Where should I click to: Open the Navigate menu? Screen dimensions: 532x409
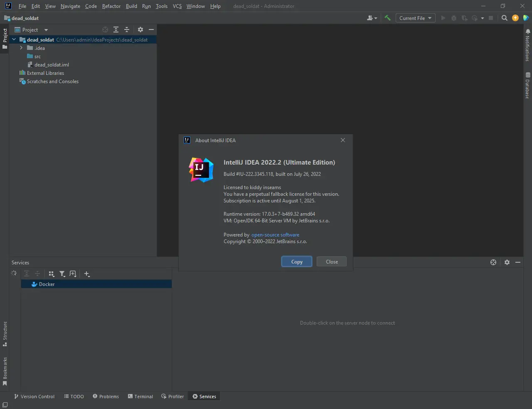[70, 6]
